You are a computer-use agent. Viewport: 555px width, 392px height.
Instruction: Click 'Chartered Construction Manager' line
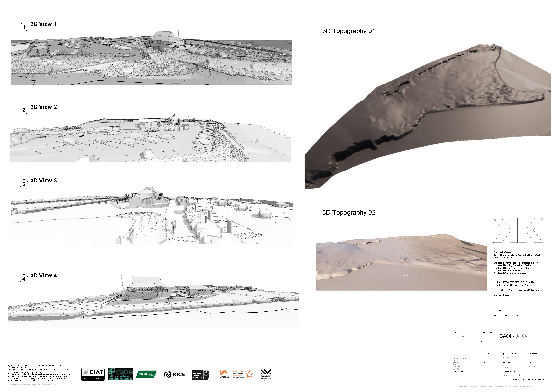(510, 273)
